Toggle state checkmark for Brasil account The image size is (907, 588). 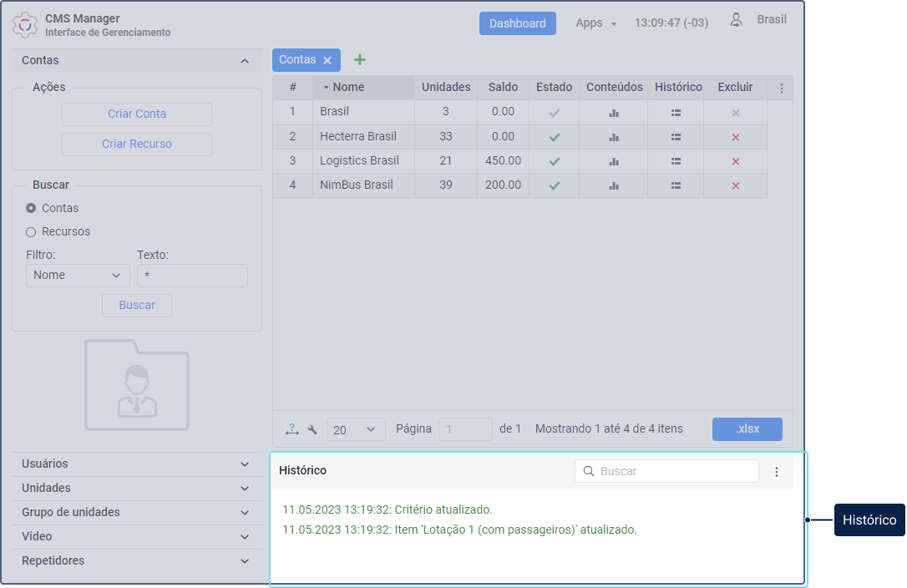pos(555,113)
